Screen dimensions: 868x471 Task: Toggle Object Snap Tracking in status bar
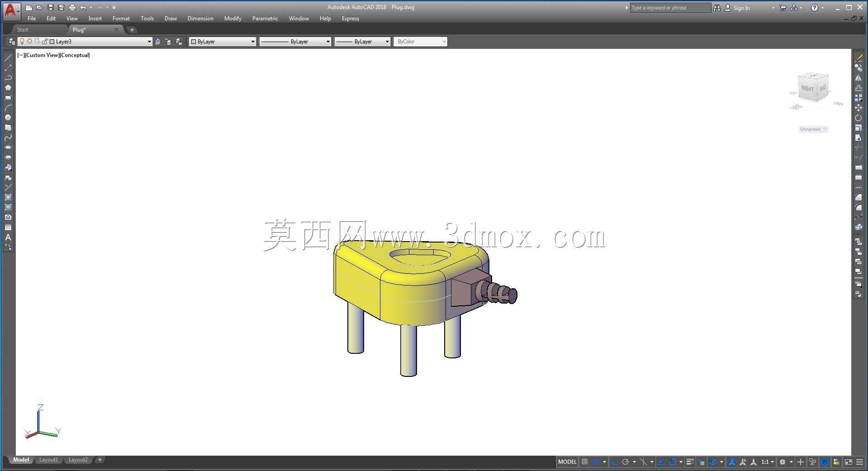pos(661,462)
